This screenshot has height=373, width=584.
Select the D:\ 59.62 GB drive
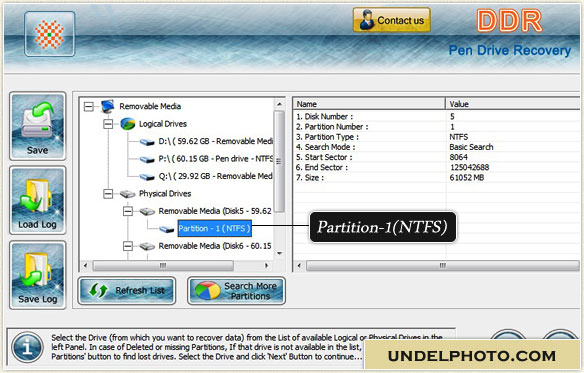coord(216,141)
